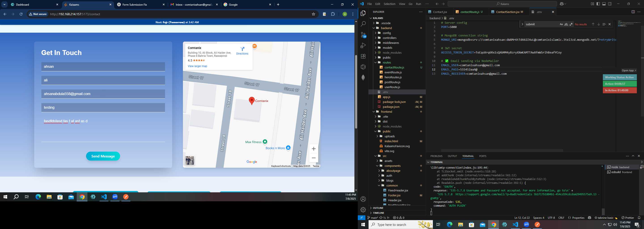Viewport: 644px width, 229px height.
Task: Go to next match in find widget
Action: point(599,24)
